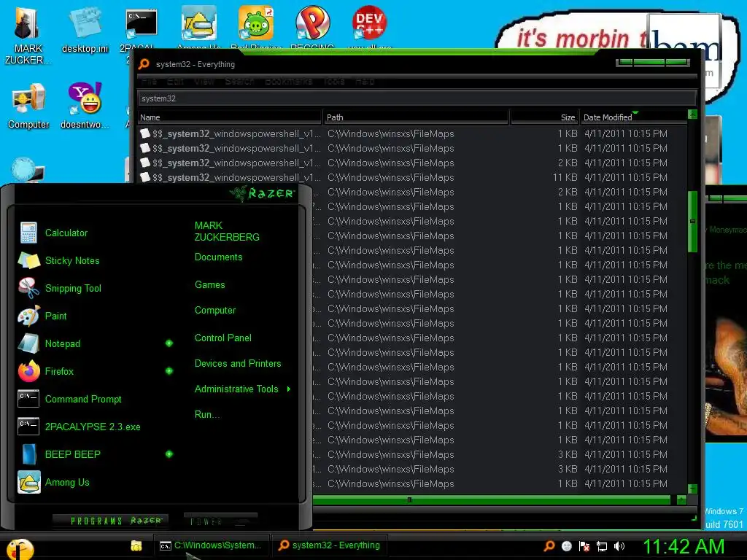The image size is (747, 560).
Task: Open Computer from the start menu list
Action: (215, 311)
